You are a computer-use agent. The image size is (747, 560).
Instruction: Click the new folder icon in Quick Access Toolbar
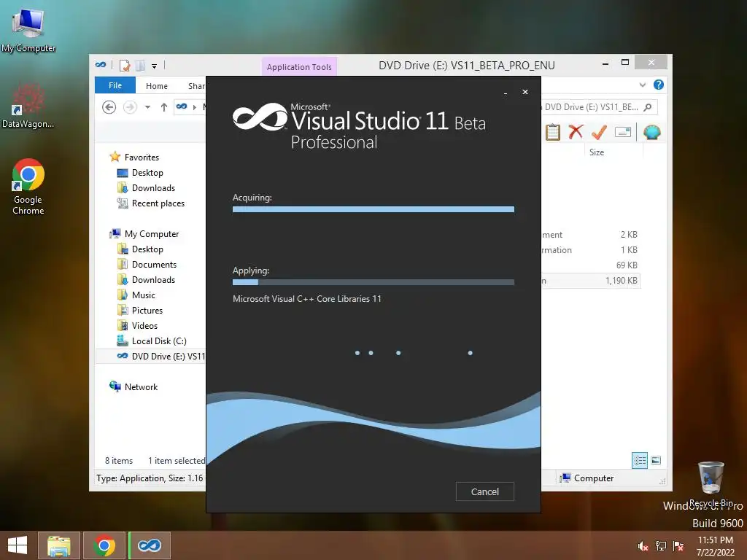pyautogui.click(x=140, y=65)
